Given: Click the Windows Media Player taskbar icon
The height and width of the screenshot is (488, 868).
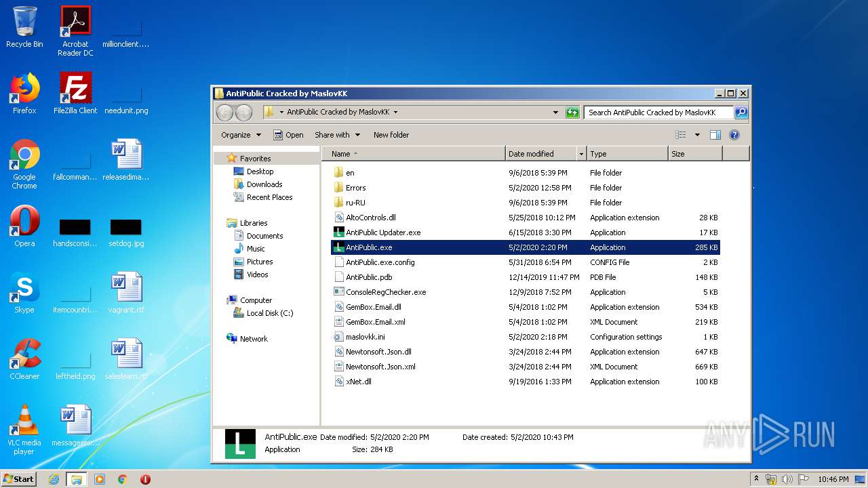Looking at the screenshot, I should coord(100,479).
